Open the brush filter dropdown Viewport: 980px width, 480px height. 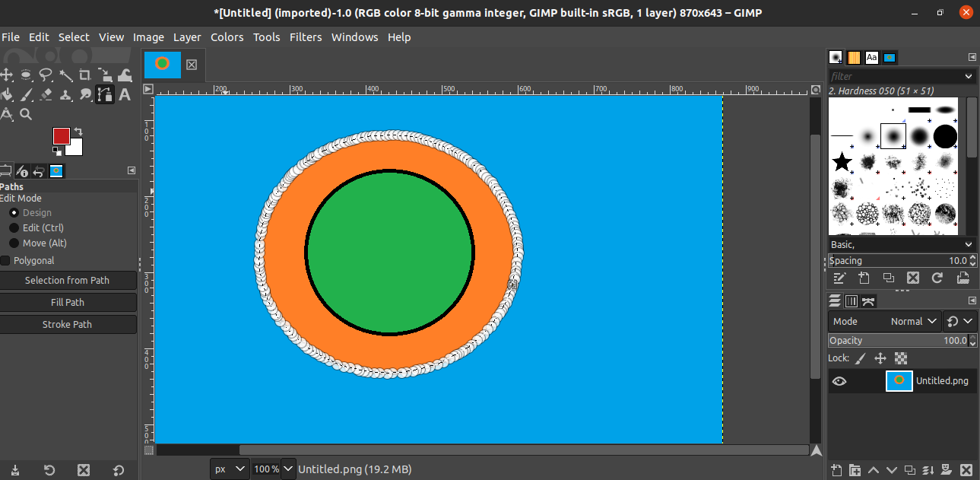969,76
